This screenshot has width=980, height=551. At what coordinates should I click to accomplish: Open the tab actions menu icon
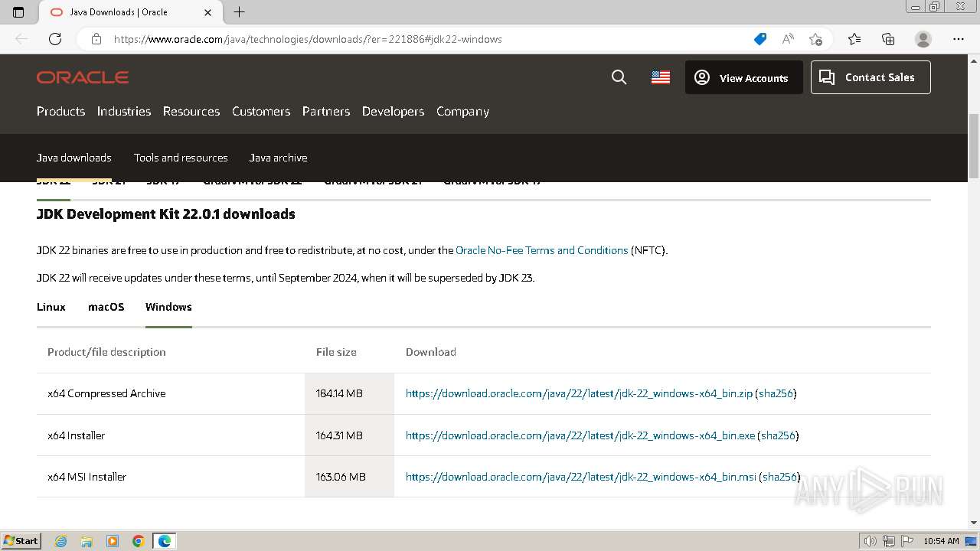coord(18,12)
